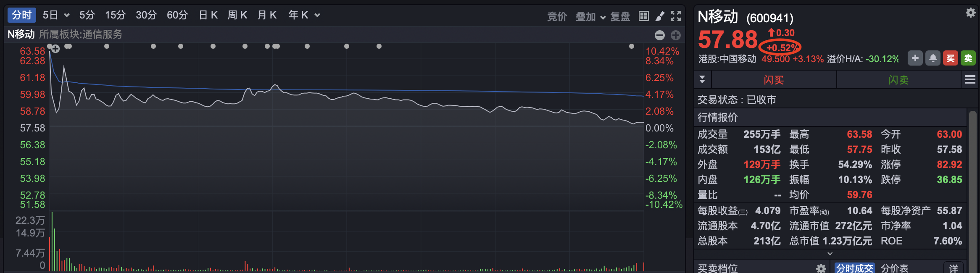The width and height of the screenshot is (980, 273).
Task: Select 15分 interval tab
Action: 115,15
